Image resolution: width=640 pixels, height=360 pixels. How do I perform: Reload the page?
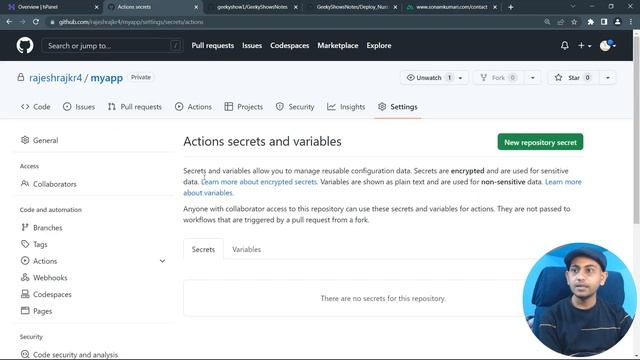[x=36, y=22]
